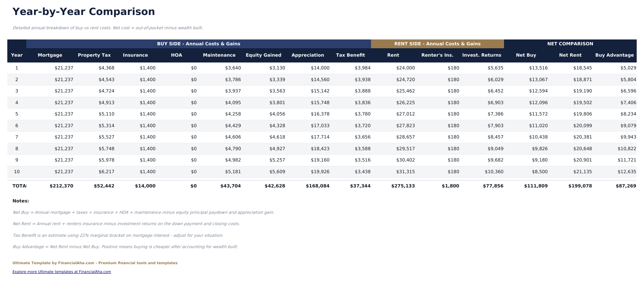
Task: Select the total rent $275,133 cell
Action: point(403,186)
